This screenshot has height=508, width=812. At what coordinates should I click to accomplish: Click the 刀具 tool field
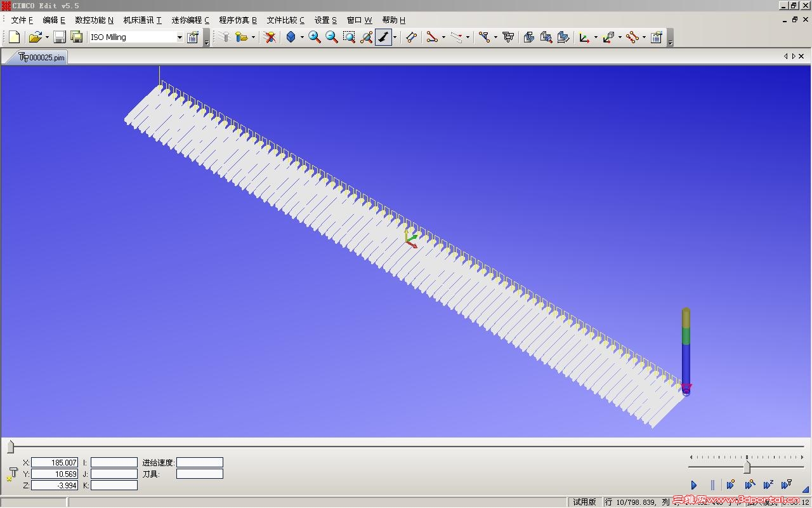click(200, 474)
